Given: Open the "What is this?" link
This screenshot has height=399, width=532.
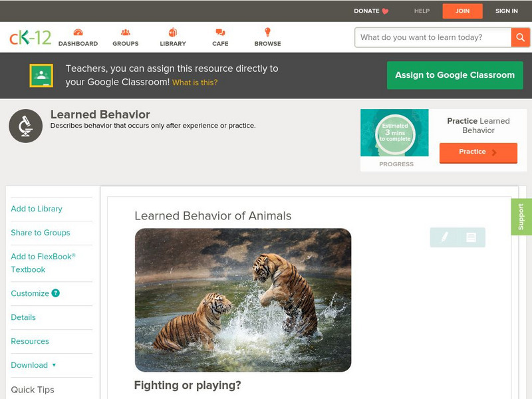Looking at the screenshot, I should (195, 82).
